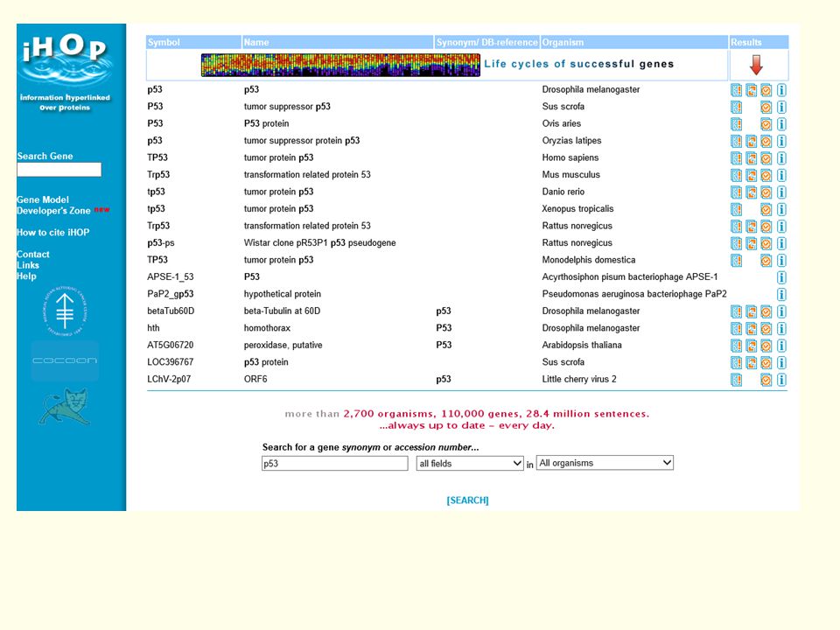840x630 pixels.
Task: Click red down arrow under Results
Action: click(756, 65)
